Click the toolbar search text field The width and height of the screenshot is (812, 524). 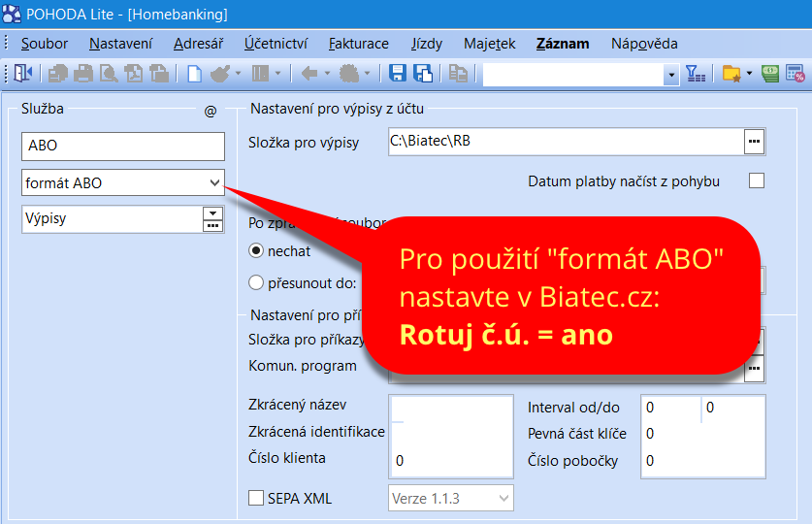click(573, 75)
